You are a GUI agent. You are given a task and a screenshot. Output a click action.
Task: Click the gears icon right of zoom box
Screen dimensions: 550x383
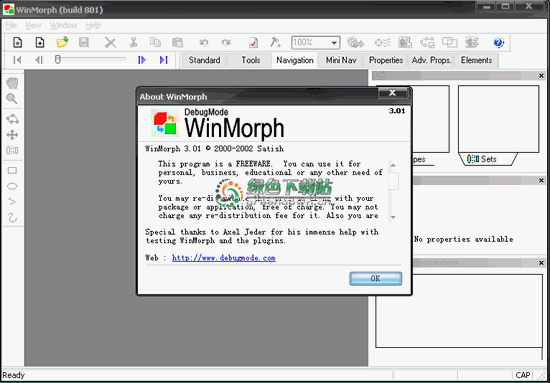355,43
